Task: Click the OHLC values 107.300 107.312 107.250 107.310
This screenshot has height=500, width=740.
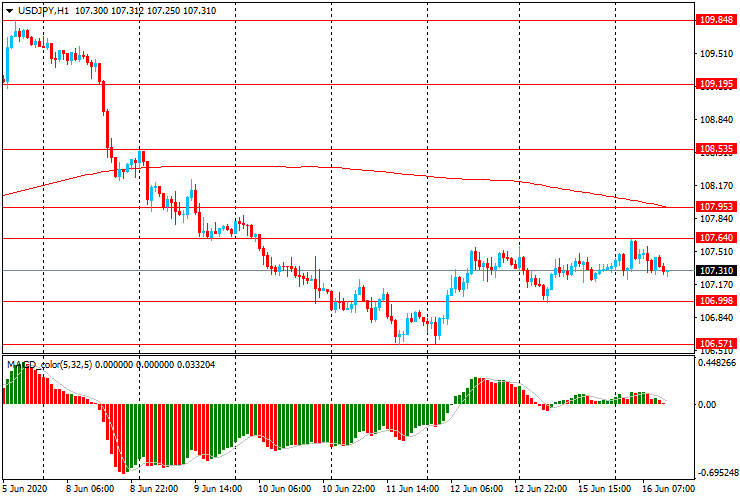Action: (145, 10)
